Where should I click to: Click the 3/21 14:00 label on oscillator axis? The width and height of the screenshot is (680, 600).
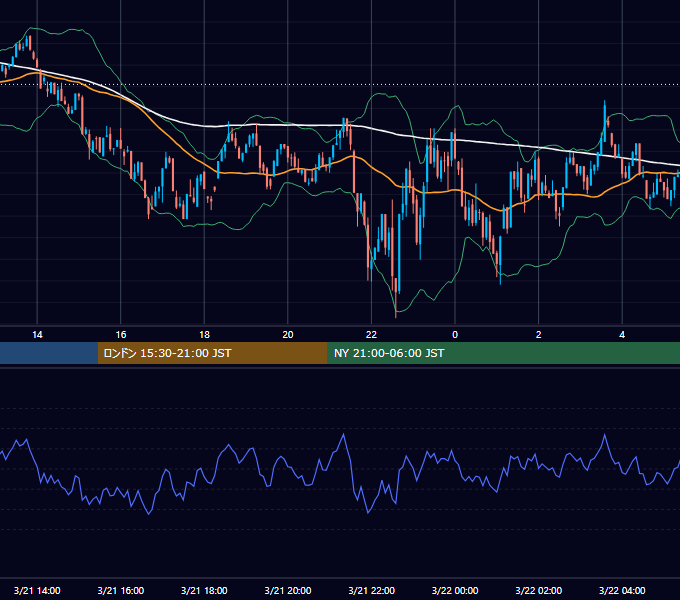(x=37, y=590)
